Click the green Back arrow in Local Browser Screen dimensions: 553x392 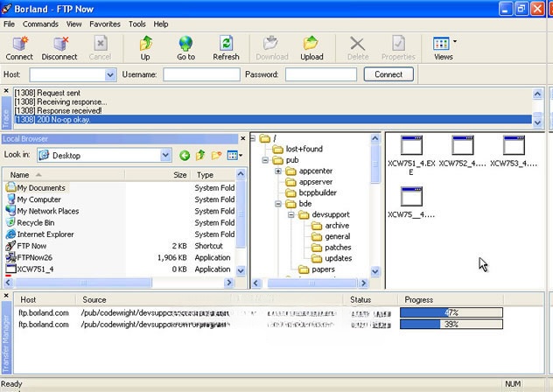click(x=185, y=155)
